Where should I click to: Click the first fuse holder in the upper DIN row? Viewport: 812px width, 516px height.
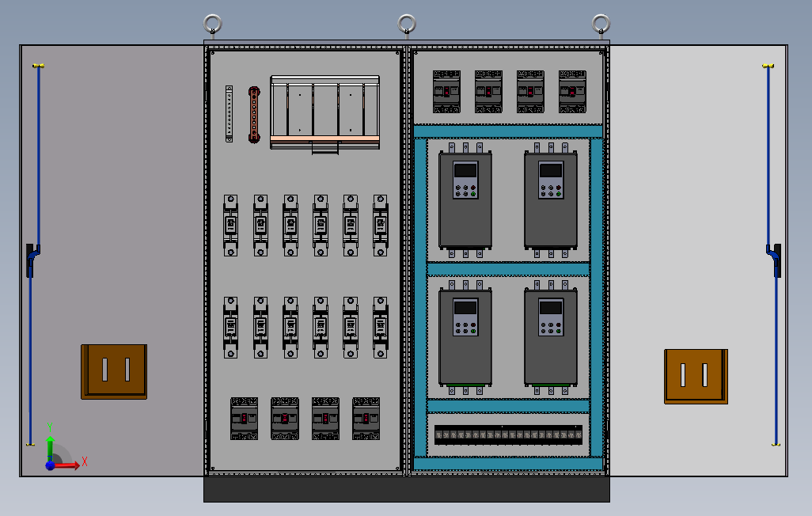[230, 224]
